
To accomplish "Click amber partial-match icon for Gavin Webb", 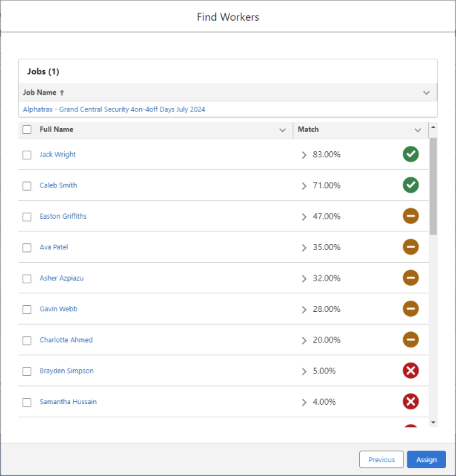I will tap(411, 309).
